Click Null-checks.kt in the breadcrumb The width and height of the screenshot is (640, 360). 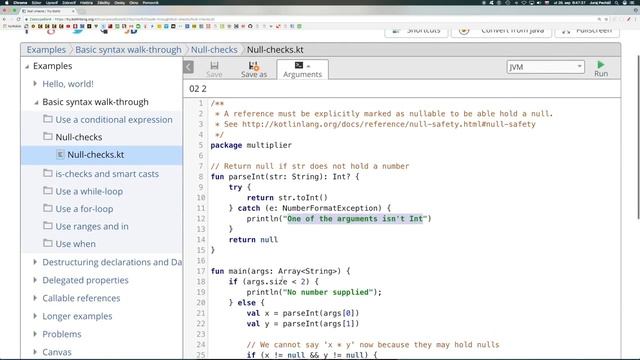tap(275, 50)
